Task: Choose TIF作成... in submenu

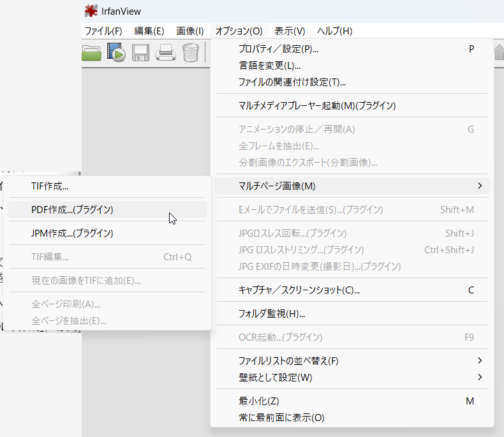Action: click(107, 186)
